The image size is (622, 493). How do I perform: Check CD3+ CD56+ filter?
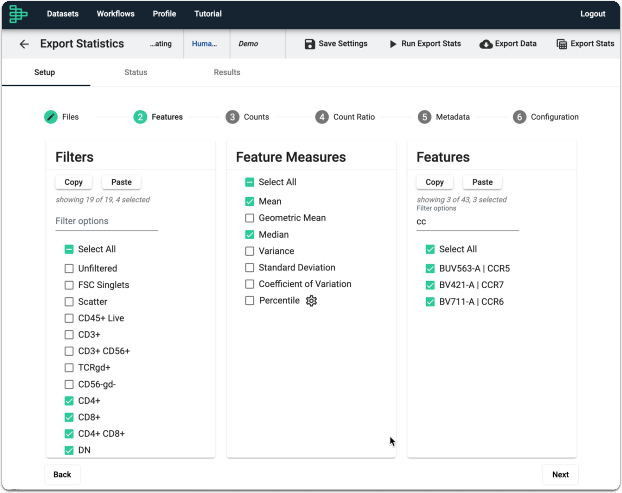[x=69, y=351]
